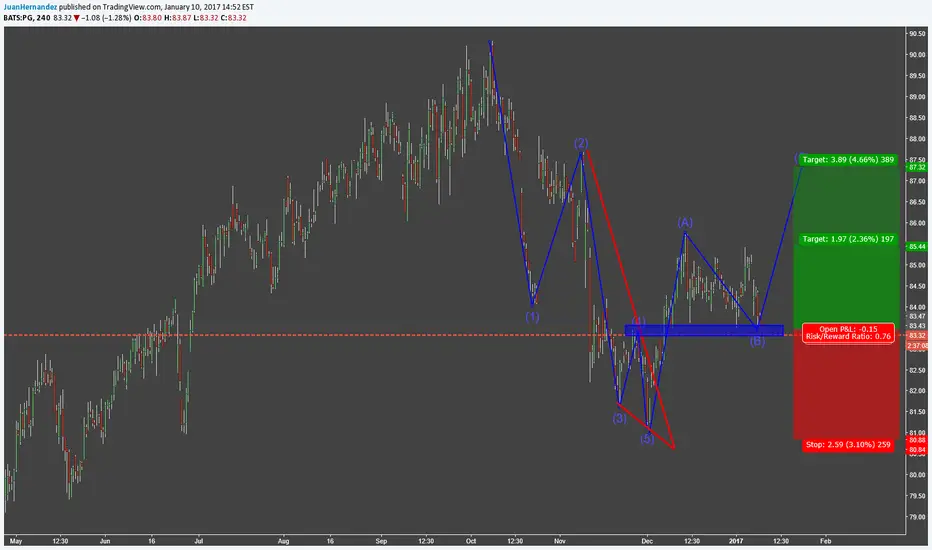
Task: Click the red 83.32 current price tag
Action: (x=917, y=336)
